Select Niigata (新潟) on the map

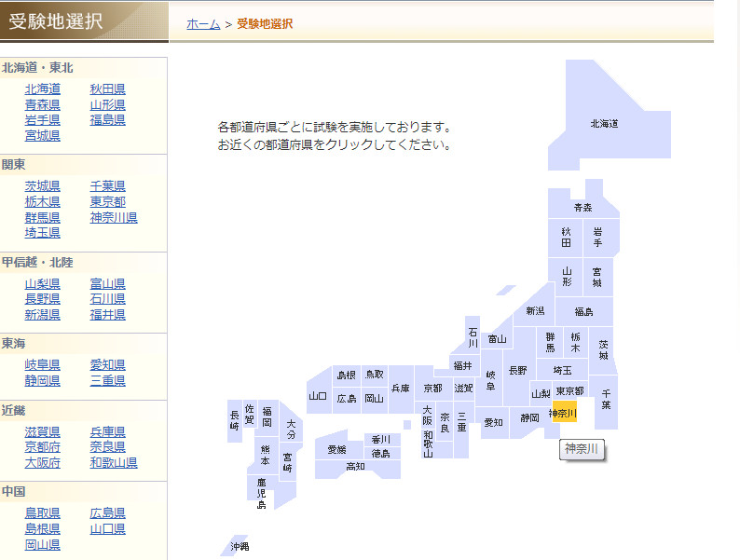click(x=535, y=310)
